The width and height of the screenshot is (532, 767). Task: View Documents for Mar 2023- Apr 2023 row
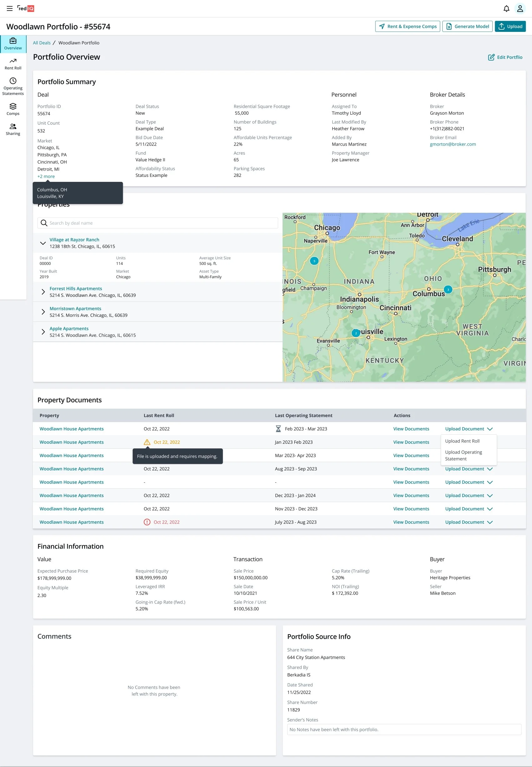411,456
